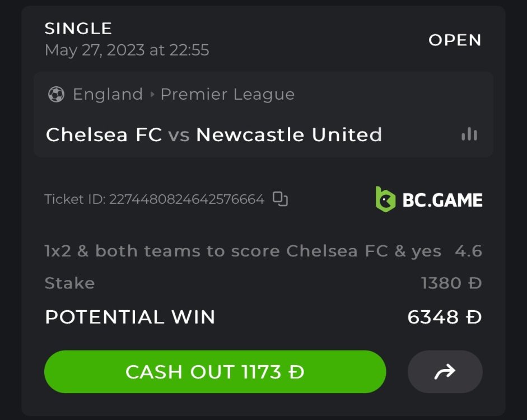Select the England country breadcrumb
Image resolution: width=527 pixels, height=420 pixels.
[x=108, y=95]
